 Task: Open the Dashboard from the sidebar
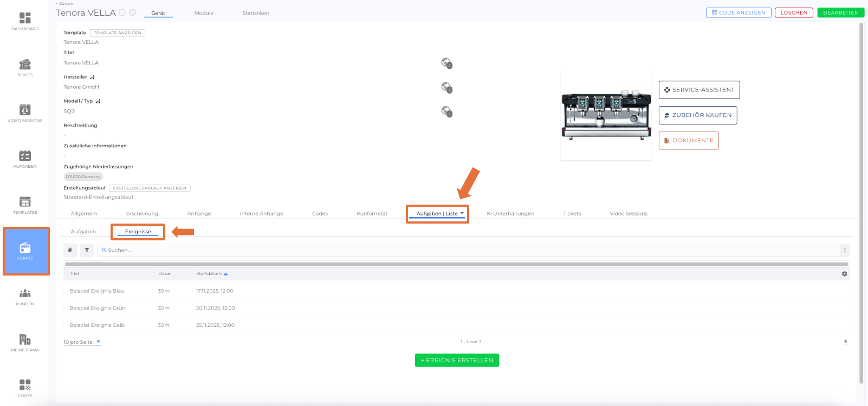25,21
